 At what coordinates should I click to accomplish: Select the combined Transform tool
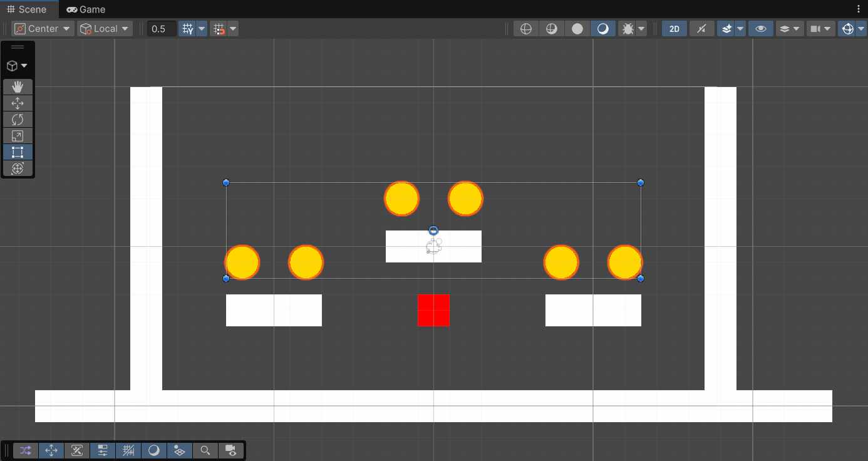pos(18,168)
